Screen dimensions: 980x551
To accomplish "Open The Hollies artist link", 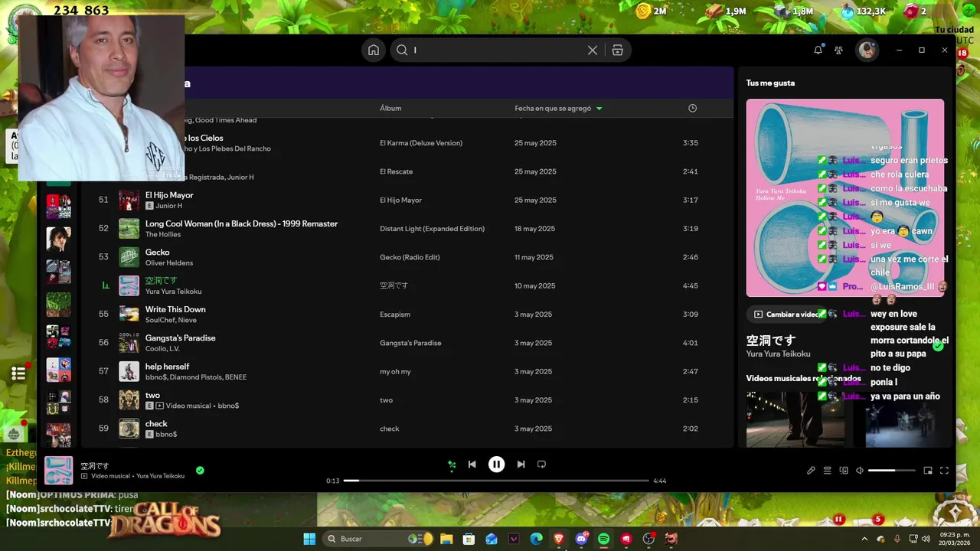I will (163, 234).
